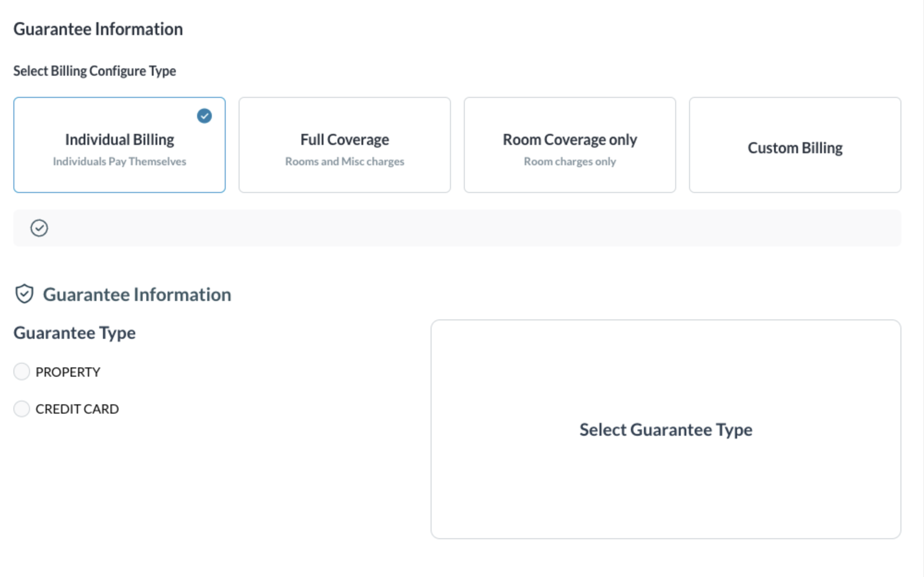Click the empty gray info bar
924x577 pixels.
462,228
